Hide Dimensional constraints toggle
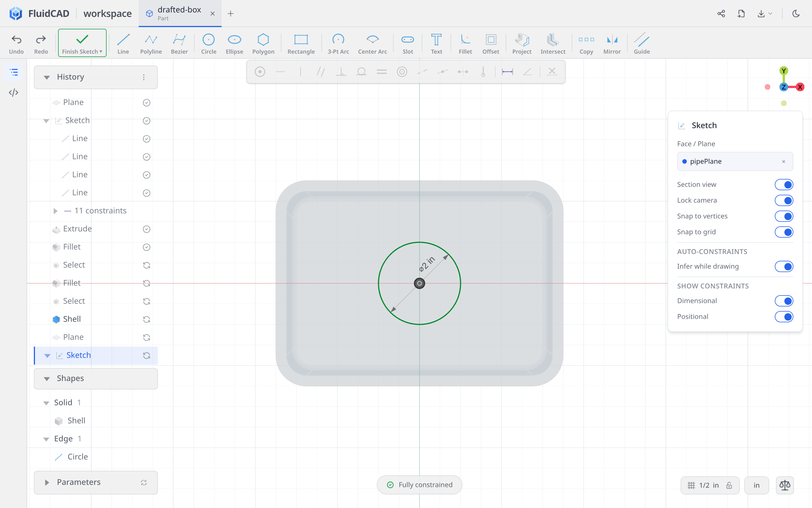The height and width of the screenshot is (508, 812). [x=784, y=301]
